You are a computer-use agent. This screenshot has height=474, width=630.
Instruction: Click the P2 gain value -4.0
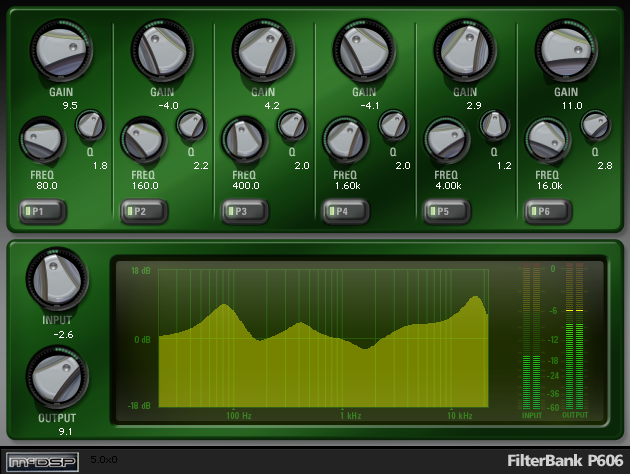[168, 106]
